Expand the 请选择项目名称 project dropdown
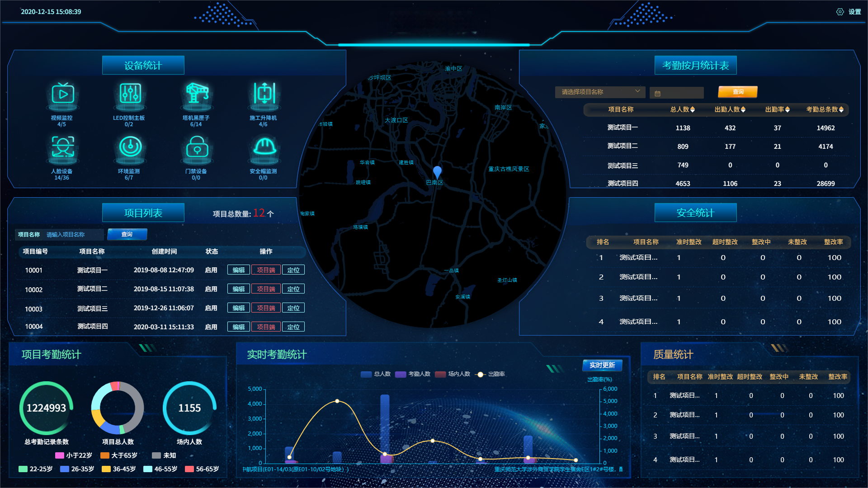The height and width of the screenshot is (488, 868). click(x=599, y=92)
